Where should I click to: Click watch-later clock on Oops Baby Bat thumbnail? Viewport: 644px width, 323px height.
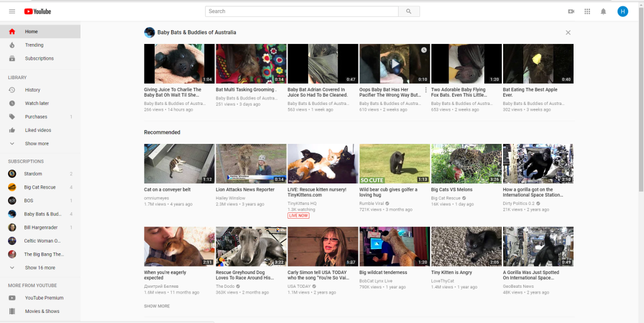click(x=424, y=50)
